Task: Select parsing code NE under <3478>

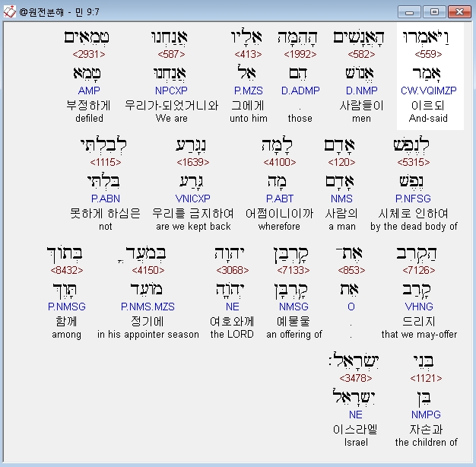Action: click(356, 415)
